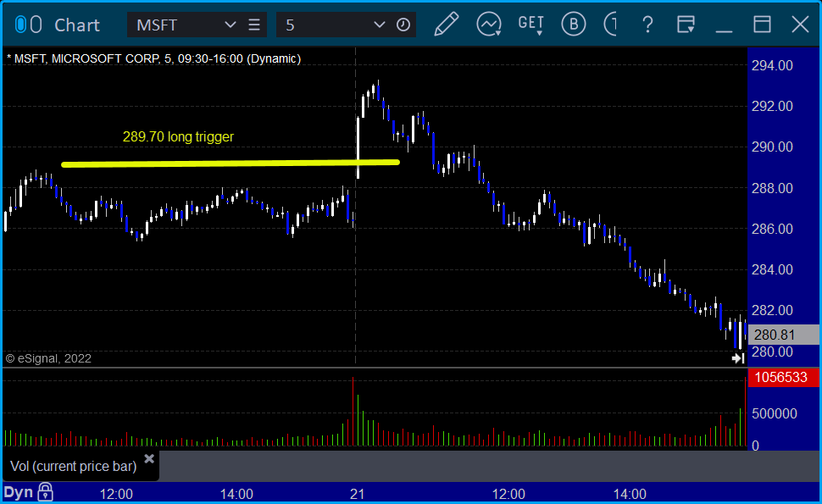Screen dimensions: 822x504
Task: Click the first 12:00 label on time axis
Action: [x=116, y=494]
